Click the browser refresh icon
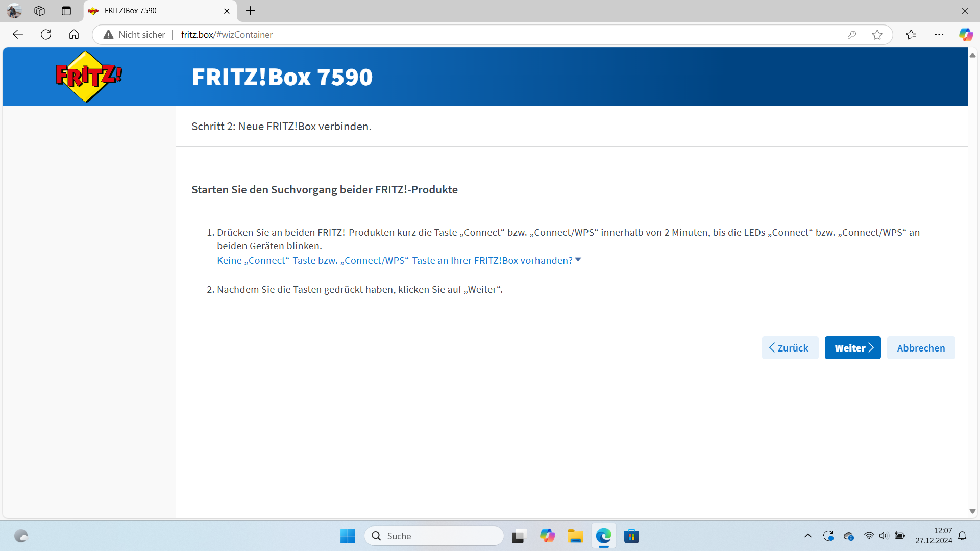This screenshot has height=551, width=980. point(46,34)
